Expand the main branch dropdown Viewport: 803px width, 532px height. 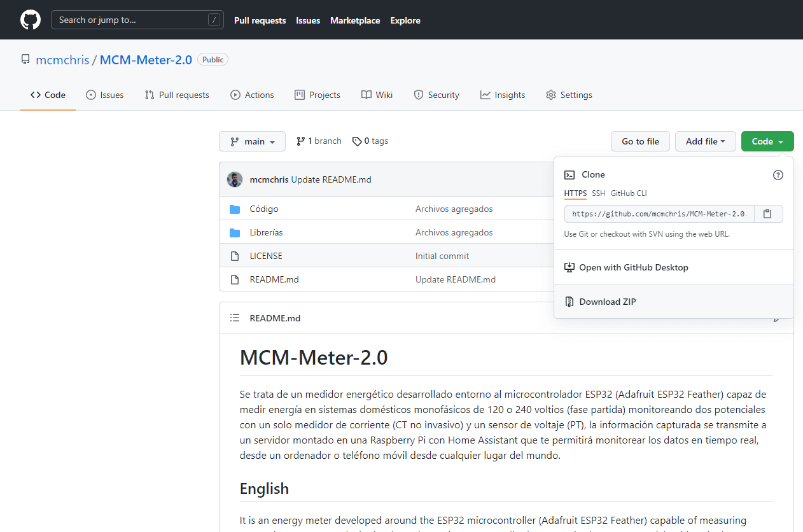pos(252,141)
